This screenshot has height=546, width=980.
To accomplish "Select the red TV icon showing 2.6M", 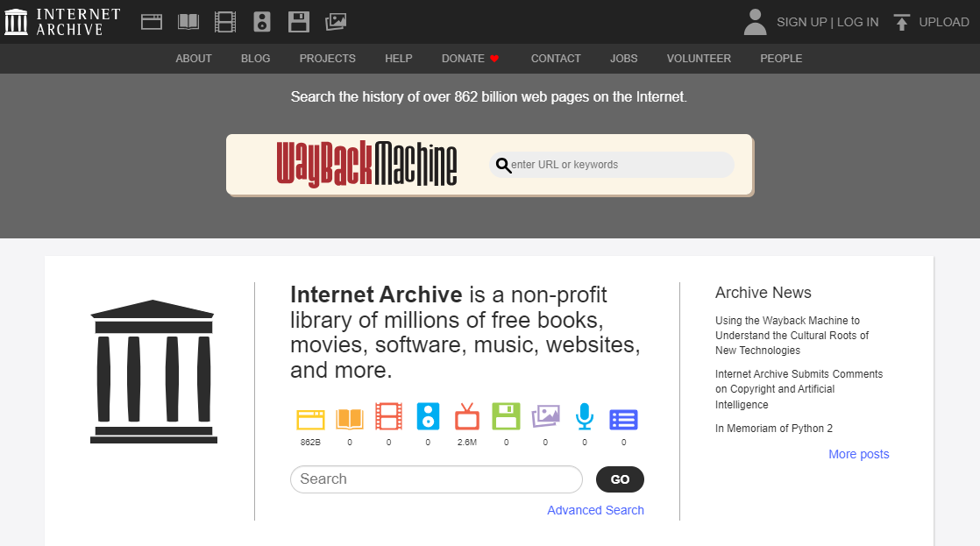I will (x=466, y=419).
